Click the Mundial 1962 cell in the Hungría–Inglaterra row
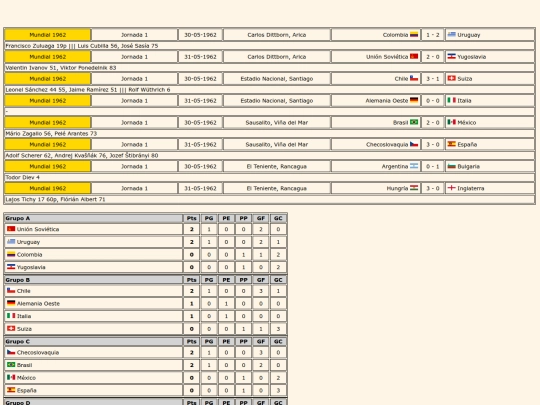Screen dimensions: 540x405 (48, 188)
